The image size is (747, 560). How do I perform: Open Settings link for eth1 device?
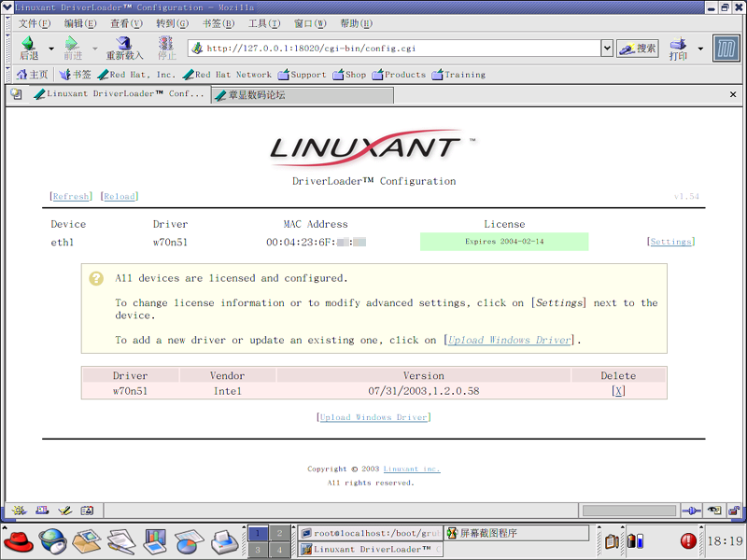[670, 242]
